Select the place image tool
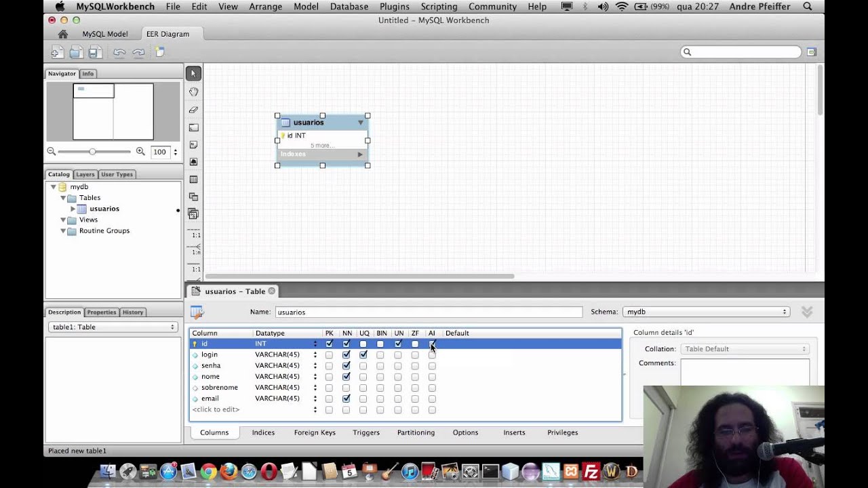This screenshot has width=868, height=488. tap(193, 162)
